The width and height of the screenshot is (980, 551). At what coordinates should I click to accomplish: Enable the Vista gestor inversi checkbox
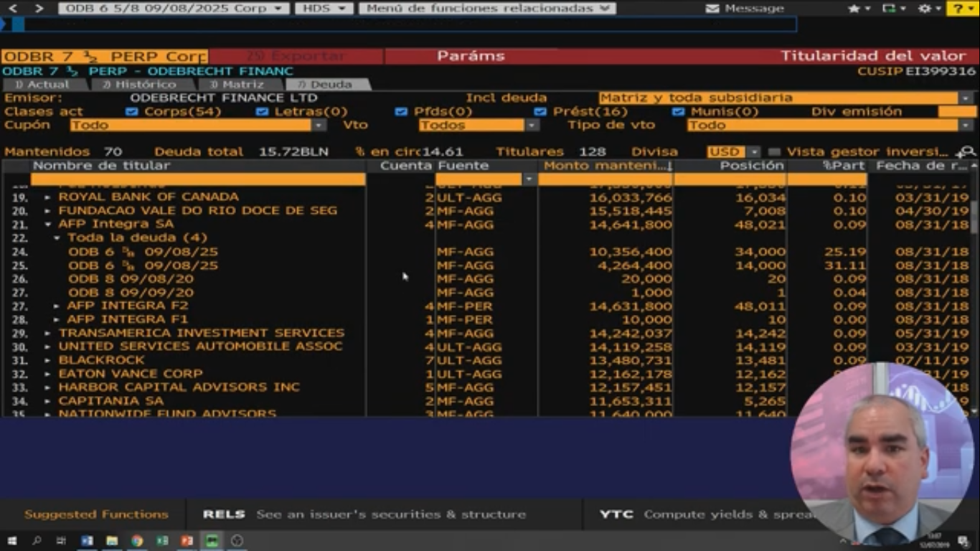click(x=774, y=152)
